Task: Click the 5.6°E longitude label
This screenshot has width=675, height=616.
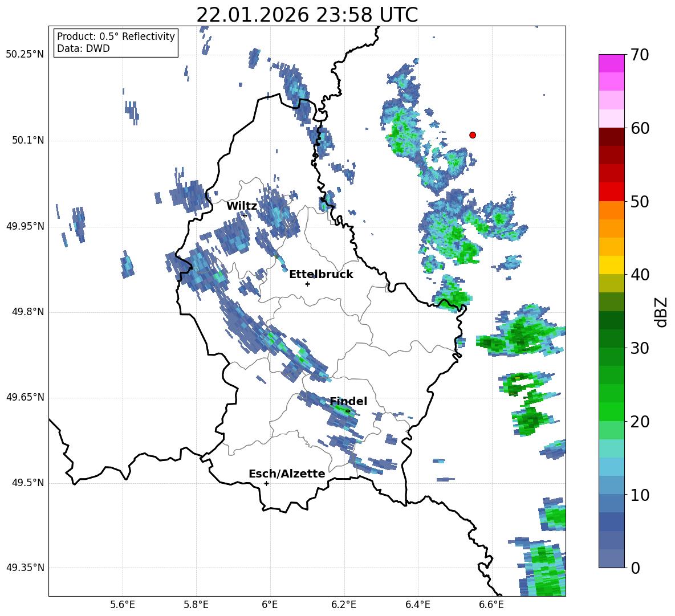Action: 123,605
